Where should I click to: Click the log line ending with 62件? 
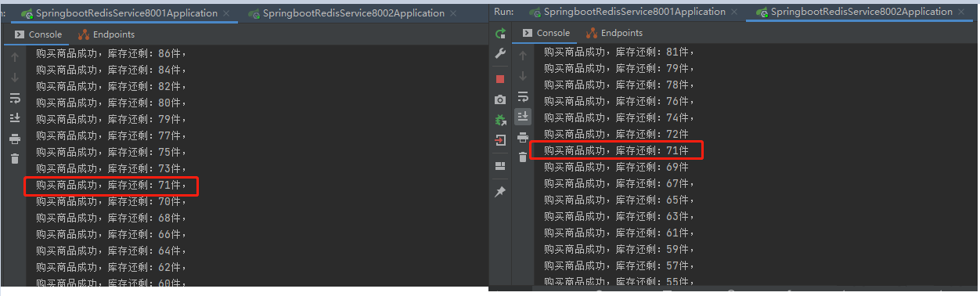[111, 268]
